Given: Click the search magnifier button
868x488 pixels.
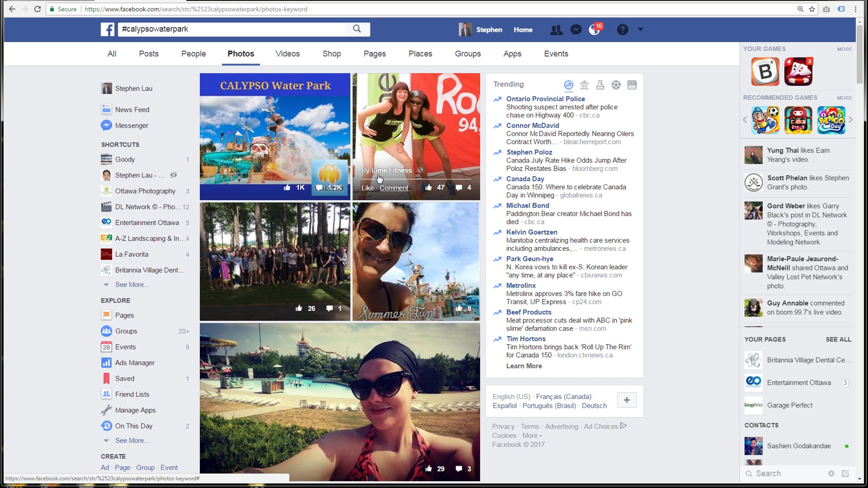Looking at the screenshot, I should [357, 29].
